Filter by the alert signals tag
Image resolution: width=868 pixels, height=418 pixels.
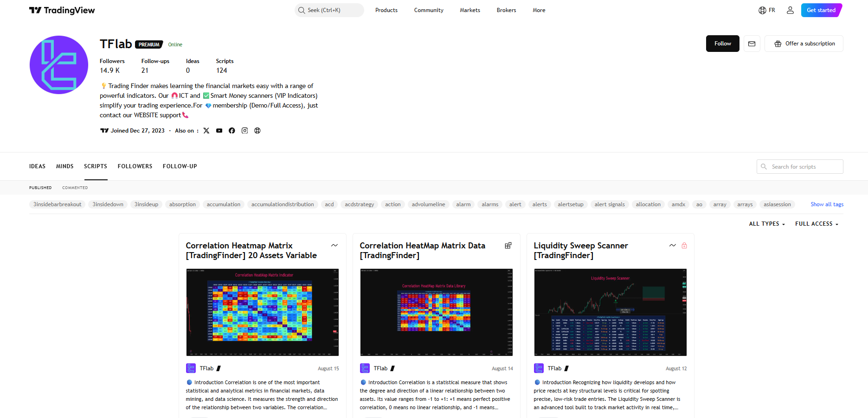(x=610, y=204)
